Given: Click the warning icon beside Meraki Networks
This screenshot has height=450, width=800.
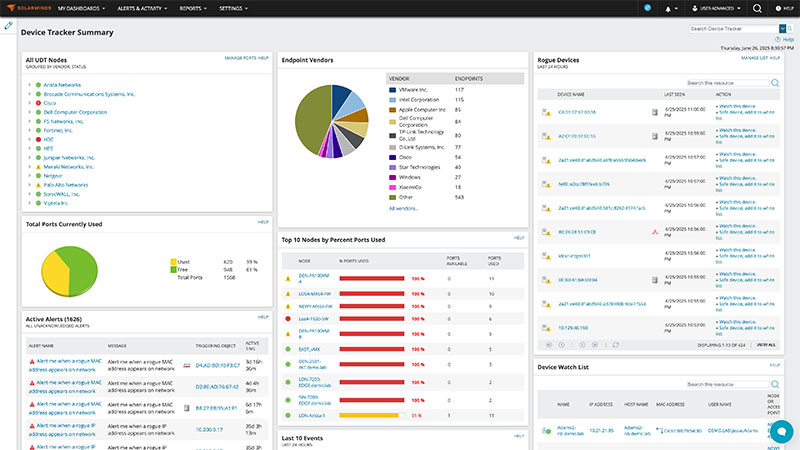Looking at the screenshot, I should [x=38, y=167].
